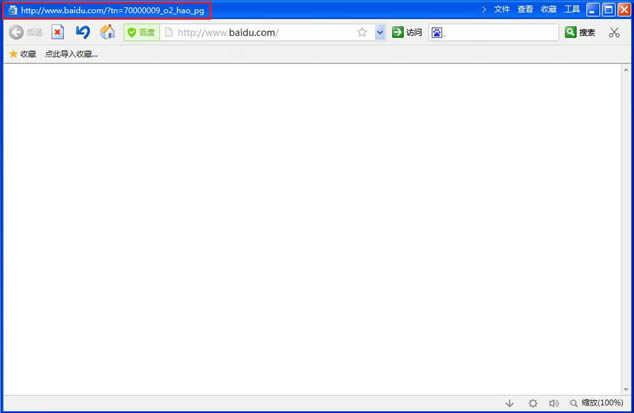Open the 文件 menu
Screen dimensions: 634x413
[501, 9]
